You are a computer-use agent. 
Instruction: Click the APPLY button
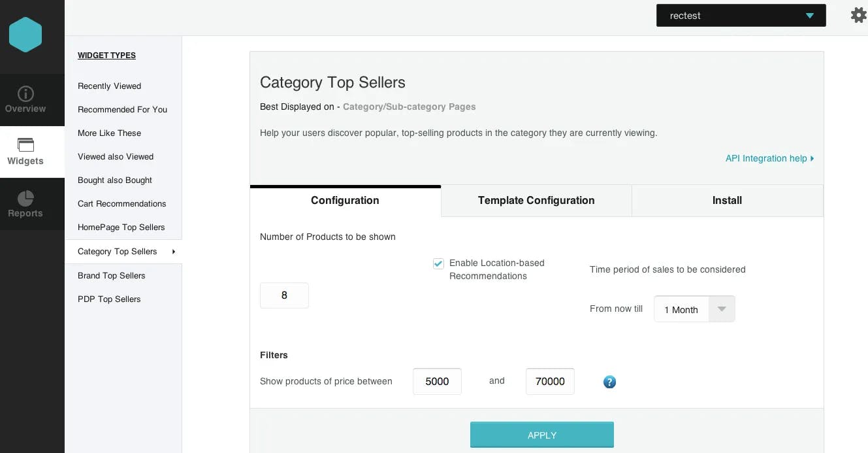pyautogui.click(x=542, y=435)
